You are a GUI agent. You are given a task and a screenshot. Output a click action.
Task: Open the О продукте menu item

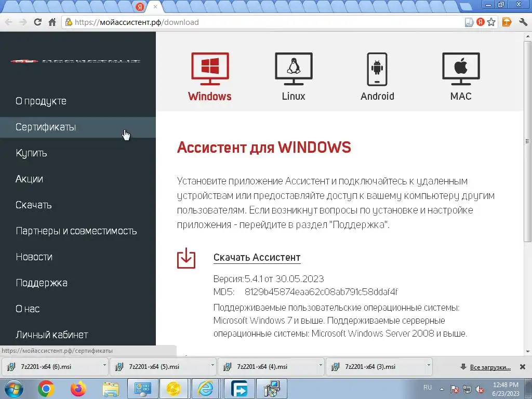click(41, 101)
